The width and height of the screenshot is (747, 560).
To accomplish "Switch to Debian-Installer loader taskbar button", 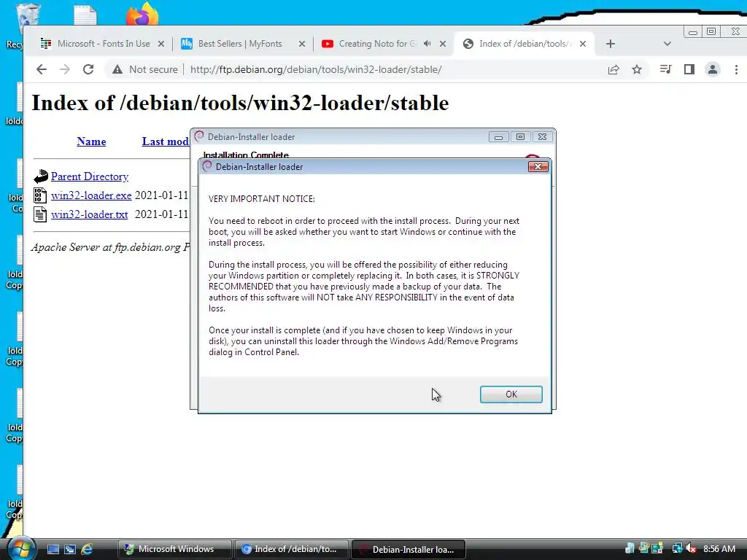I will [x=409, y=549].
